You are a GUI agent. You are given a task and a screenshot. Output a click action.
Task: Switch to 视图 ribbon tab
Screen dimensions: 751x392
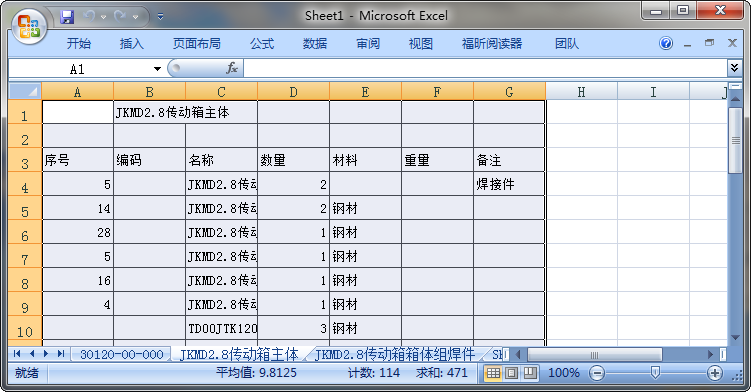pos(421,44)
